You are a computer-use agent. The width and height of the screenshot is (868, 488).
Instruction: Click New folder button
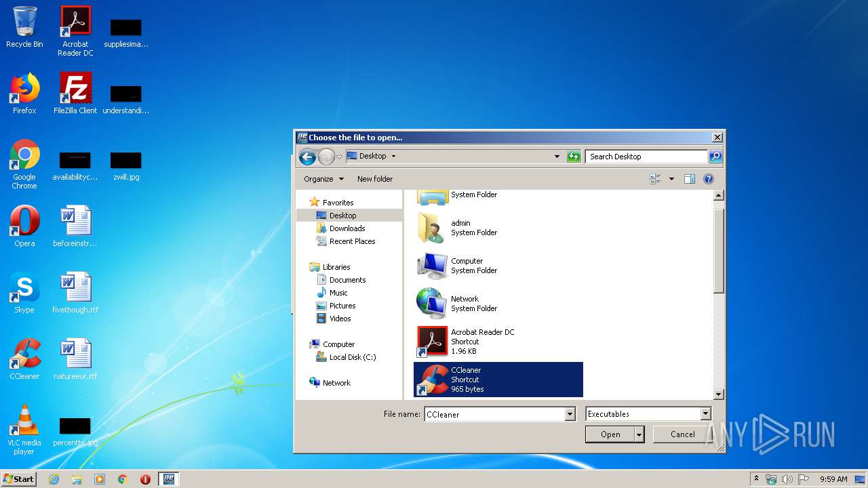click(x=375, y=179)
